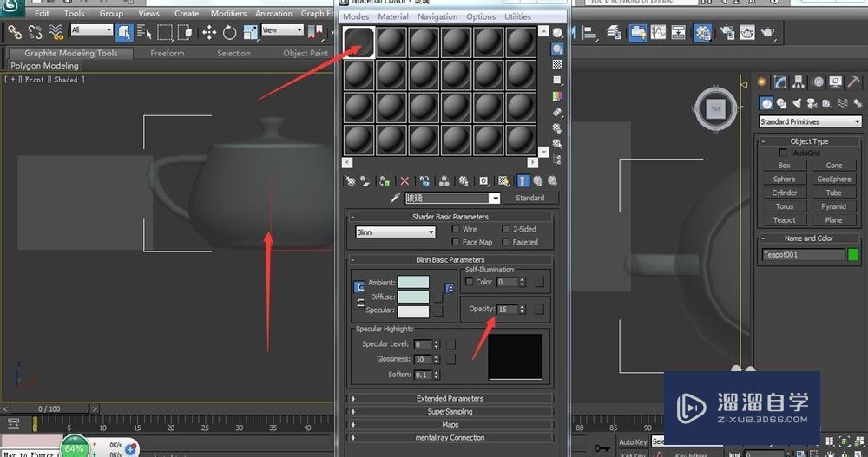Tick the Wire shader checkbox
The width and height of the screenshot is (868, 457).
coord(456,230)
